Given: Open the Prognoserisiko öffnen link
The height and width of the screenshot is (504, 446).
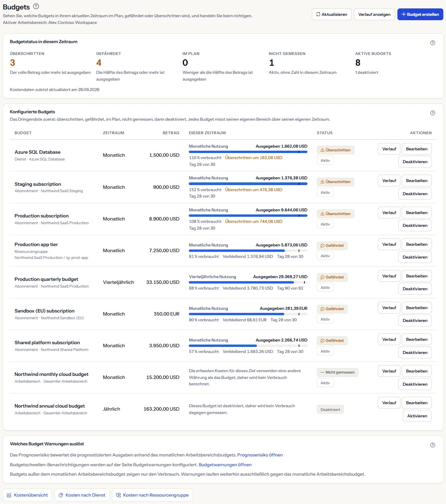Looking at the screenshot, I should (x=260, y=455).
